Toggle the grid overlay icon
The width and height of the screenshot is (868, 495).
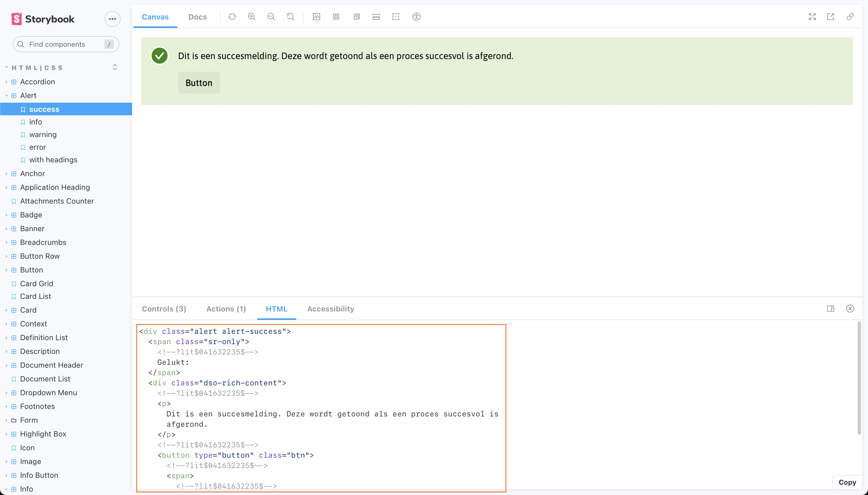point(336,17)
